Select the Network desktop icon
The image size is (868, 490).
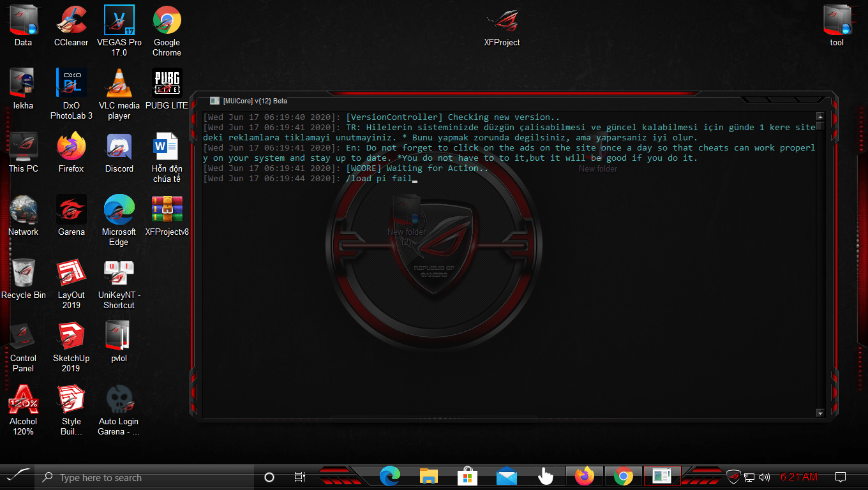point(23,216)
